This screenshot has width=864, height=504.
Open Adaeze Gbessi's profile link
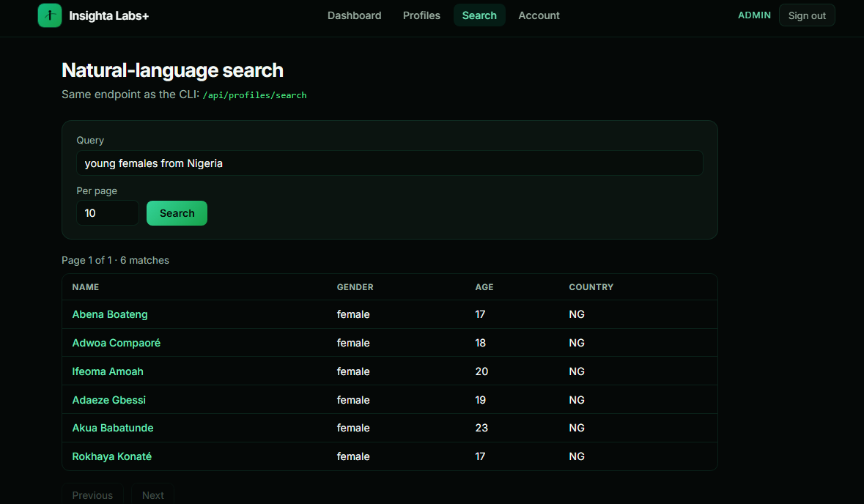point(108,400)
